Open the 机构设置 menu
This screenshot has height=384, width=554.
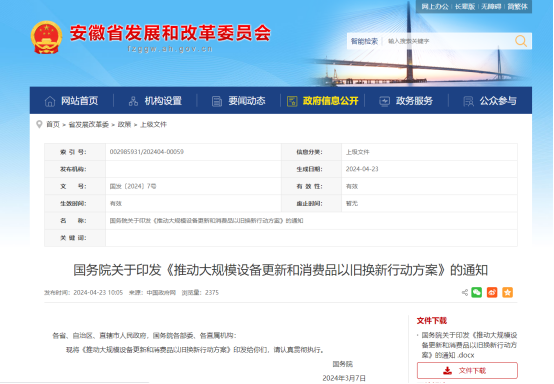(x=155, y=101)
